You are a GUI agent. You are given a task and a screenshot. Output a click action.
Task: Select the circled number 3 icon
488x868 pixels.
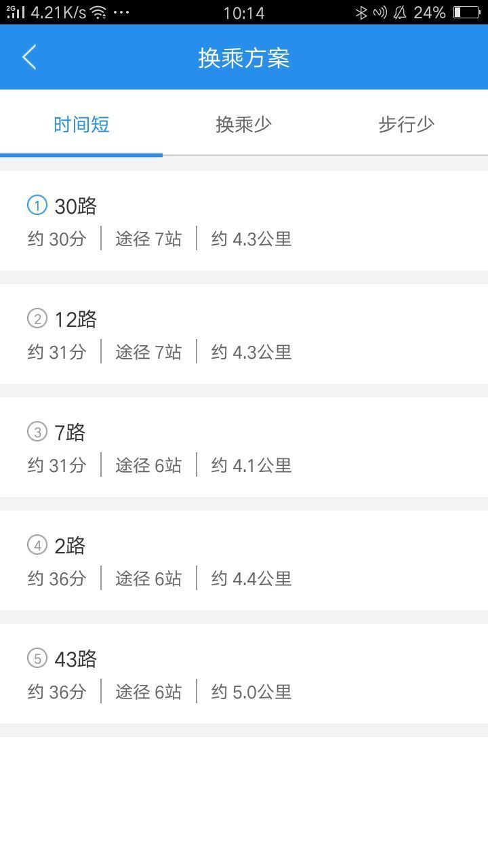pyautogui.click(x=37, y=431)
